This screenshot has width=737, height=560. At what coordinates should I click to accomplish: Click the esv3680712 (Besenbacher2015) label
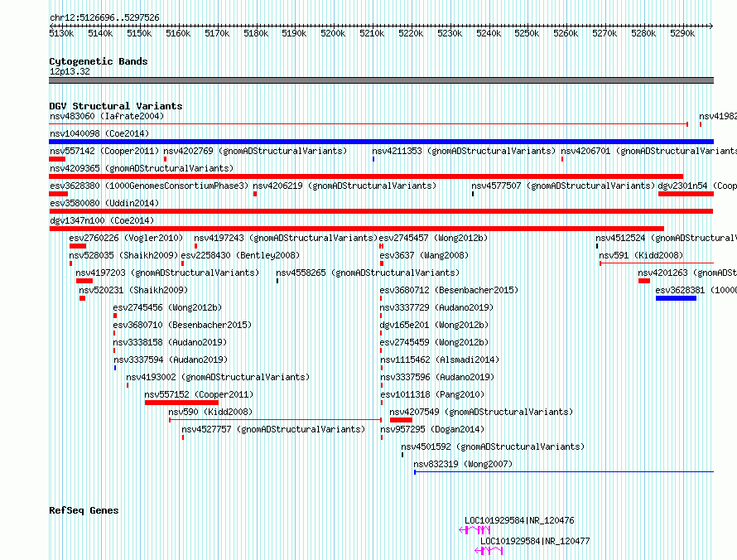click(449, 290)
